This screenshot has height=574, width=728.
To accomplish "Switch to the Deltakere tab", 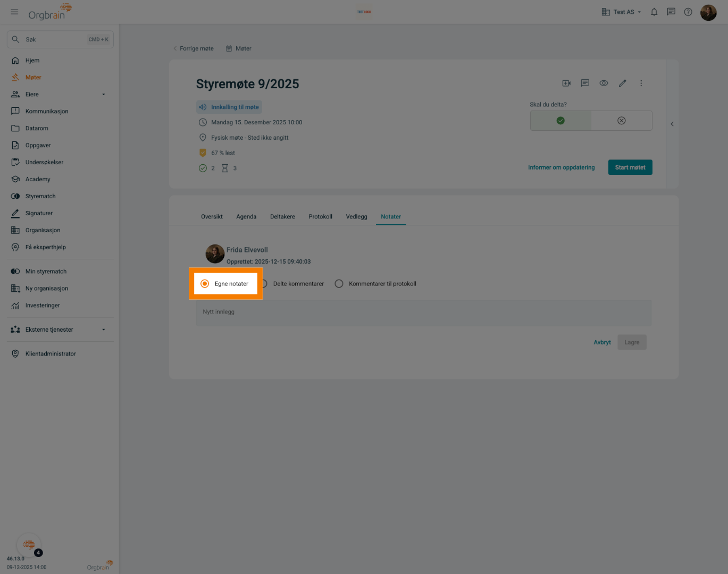I will pos(282,217).
